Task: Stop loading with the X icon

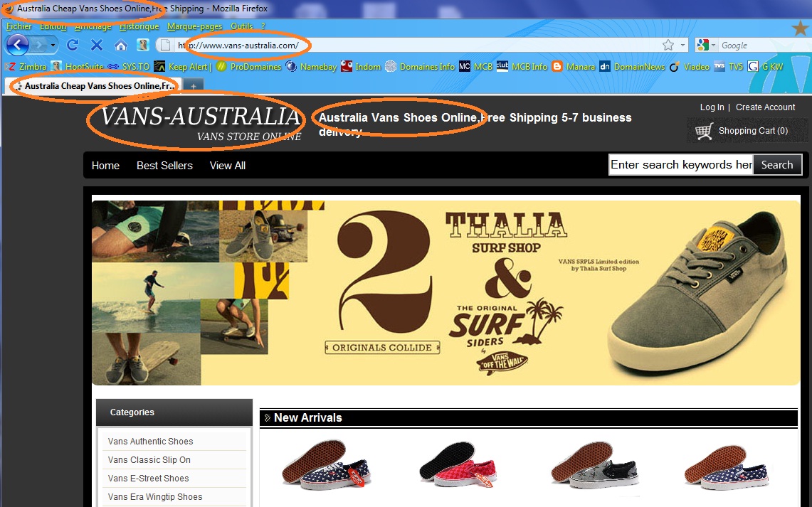Action: 96,45
